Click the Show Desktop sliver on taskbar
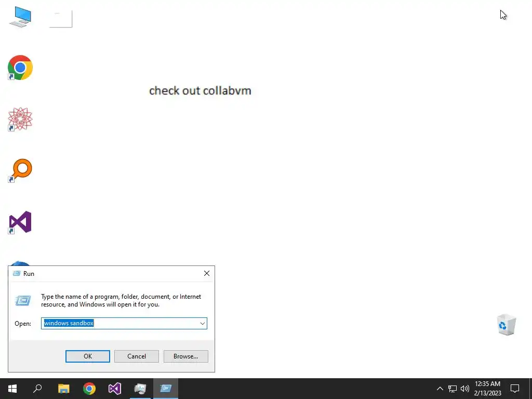The width and height of the screenshot is (532, 399). pyautogui.click(x=530, y=389)
